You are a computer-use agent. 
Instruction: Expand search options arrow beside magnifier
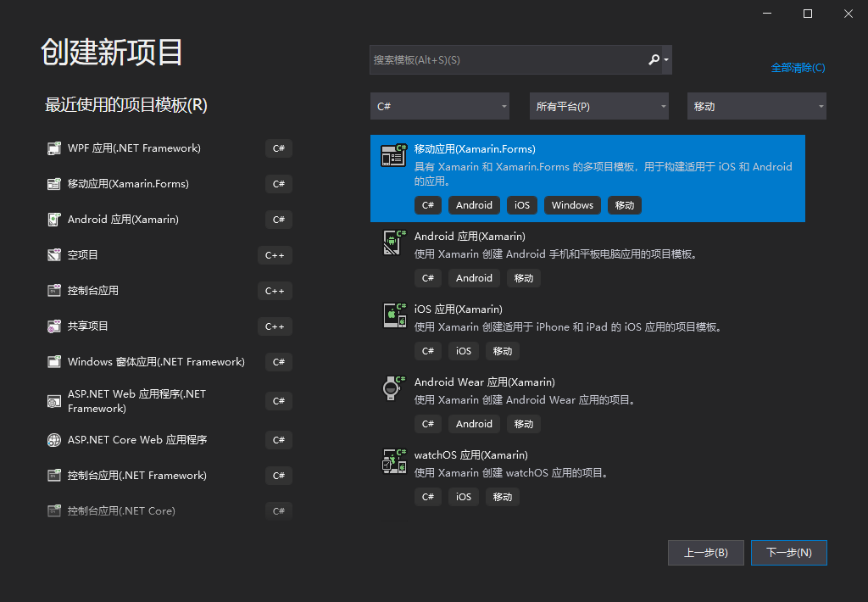666,60
